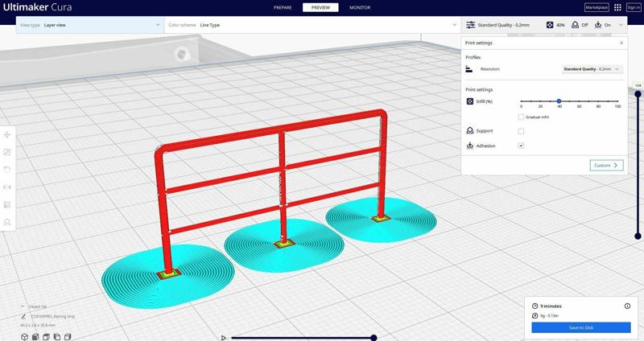Enable the Support checkbox
This screenshot has width=644, height=341.
click(521, 131)
